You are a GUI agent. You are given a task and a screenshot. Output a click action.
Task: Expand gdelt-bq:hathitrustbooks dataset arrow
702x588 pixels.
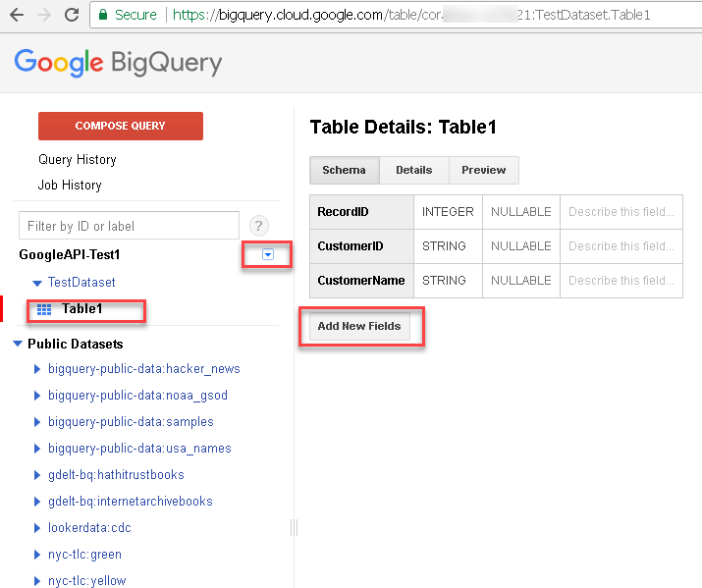pyautogui.click(x=37, y=475)
